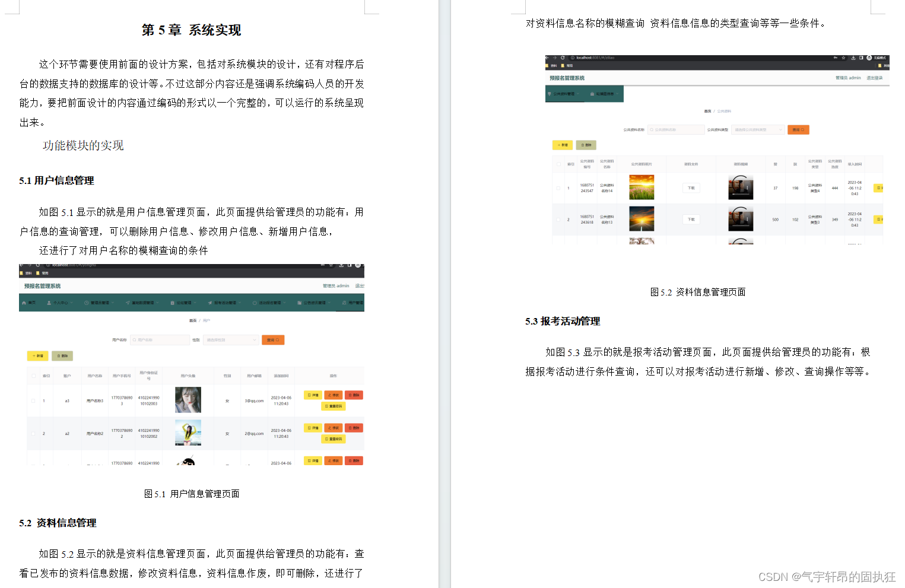This screenshot has height=588, width=905.
Task: Check row 2 checkbox in Figure 5.2 table
Action: (x=558, y=220)
